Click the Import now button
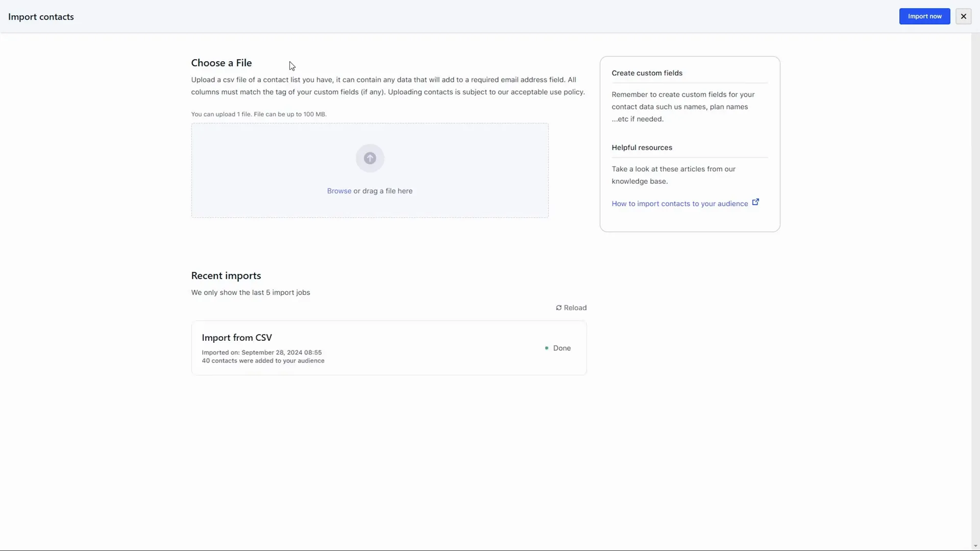The height and width of the screenshot is (551, 980). tap(924, 16)
